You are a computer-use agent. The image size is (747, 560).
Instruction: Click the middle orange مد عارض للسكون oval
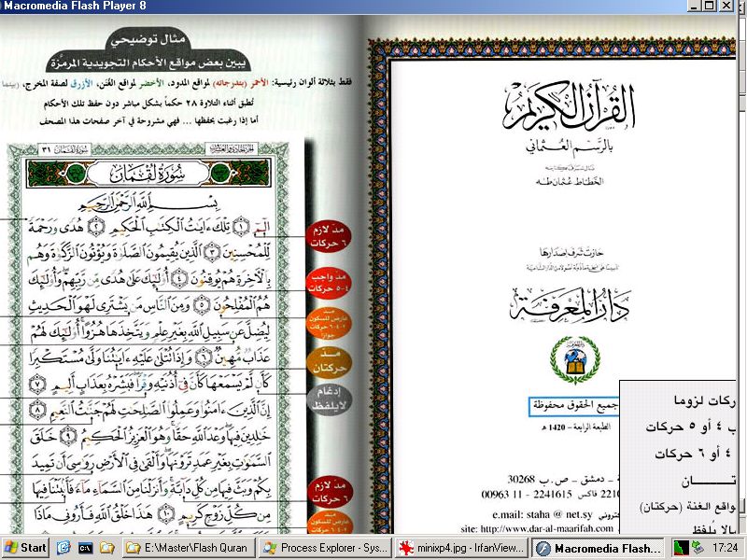[329, 322]
